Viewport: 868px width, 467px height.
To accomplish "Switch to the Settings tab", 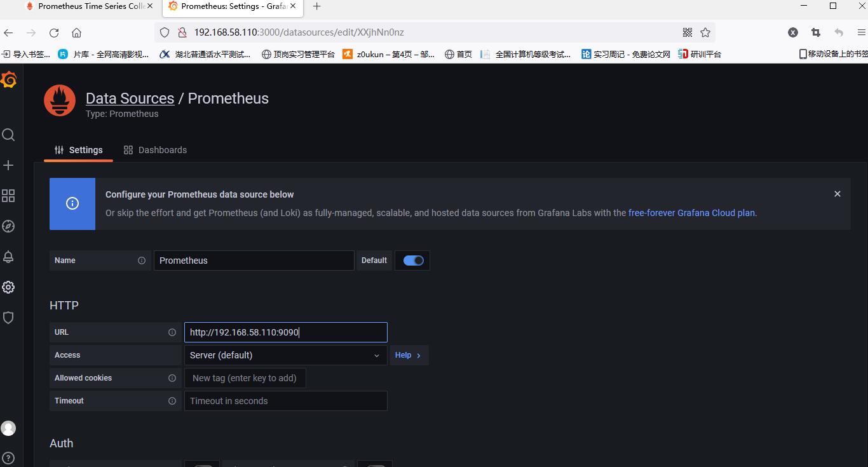I will pos(79,150).
